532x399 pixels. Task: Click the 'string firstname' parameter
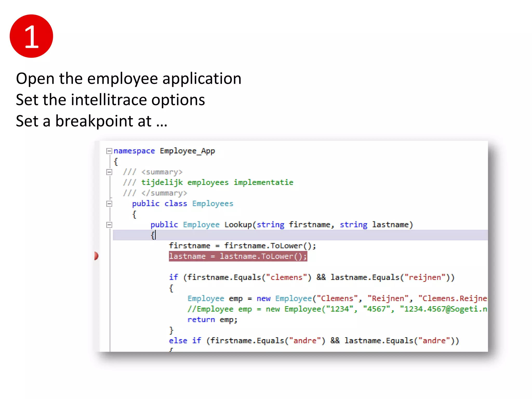[293, 225]
